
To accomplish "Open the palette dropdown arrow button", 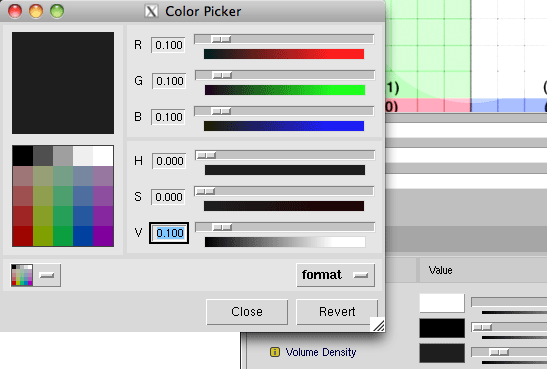I will [47, 275].
